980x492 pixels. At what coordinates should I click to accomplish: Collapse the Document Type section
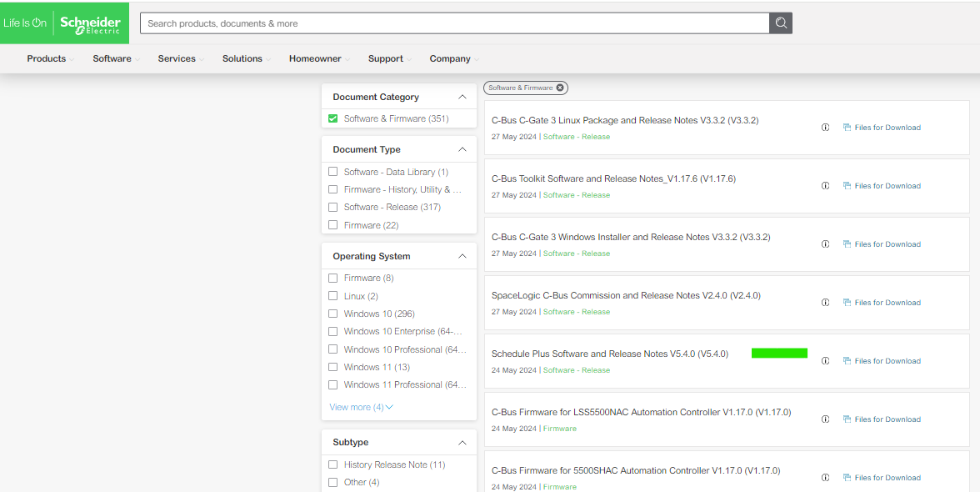point(462,149)
